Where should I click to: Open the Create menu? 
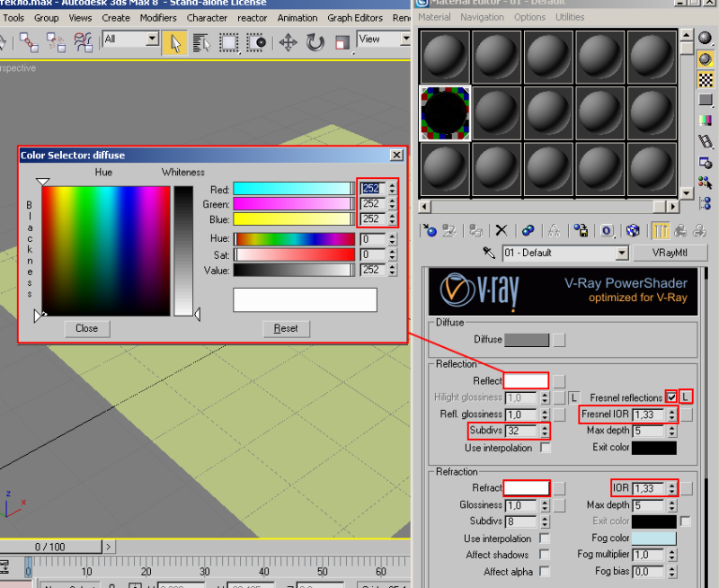point(116,18)
